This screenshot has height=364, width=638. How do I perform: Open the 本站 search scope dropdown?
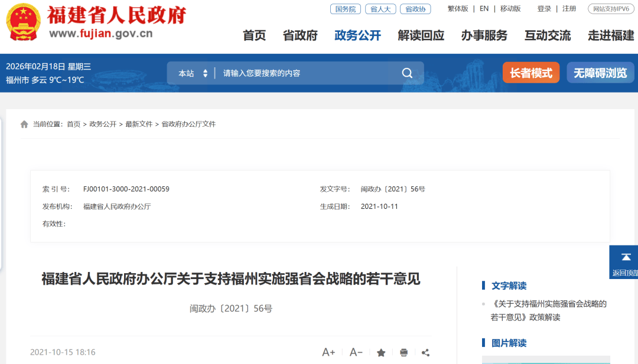[193, 73]
